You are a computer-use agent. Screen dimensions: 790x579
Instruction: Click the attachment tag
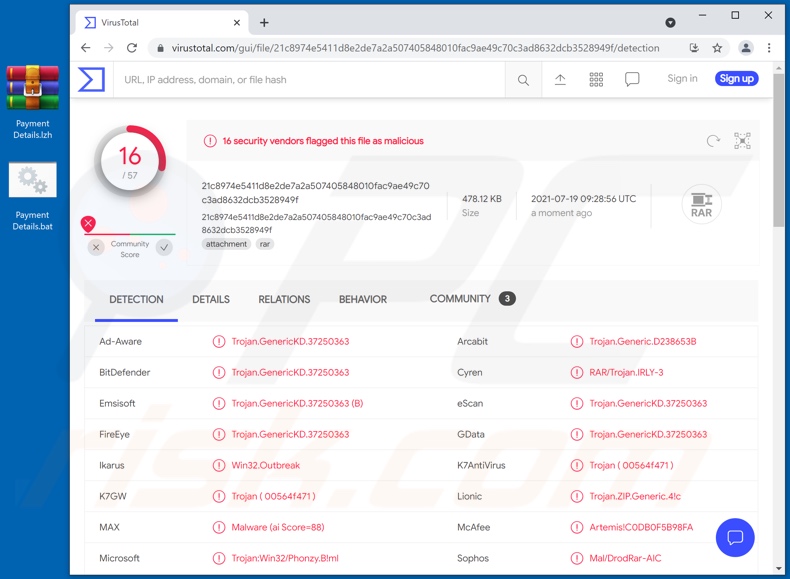pos(226,244)
